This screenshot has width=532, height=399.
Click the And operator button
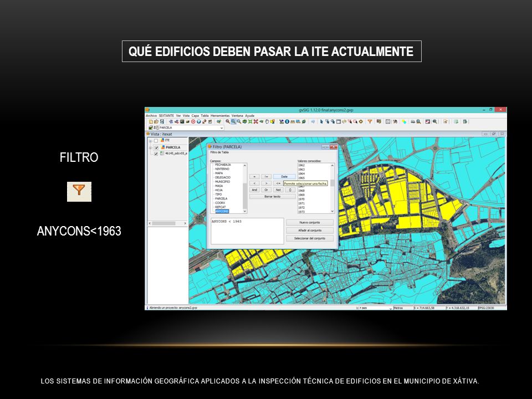coord(254,190)
